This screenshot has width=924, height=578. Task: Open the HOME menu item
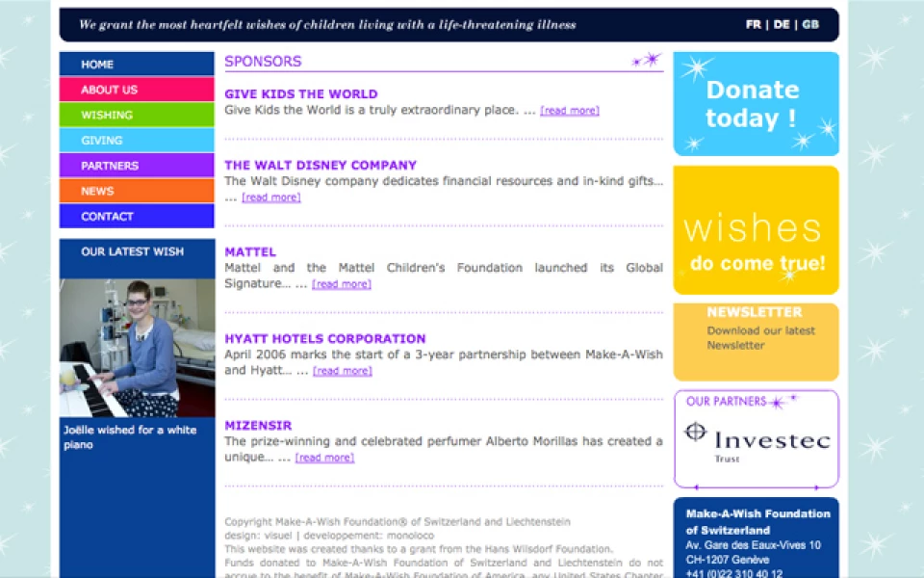pos(137,64)
